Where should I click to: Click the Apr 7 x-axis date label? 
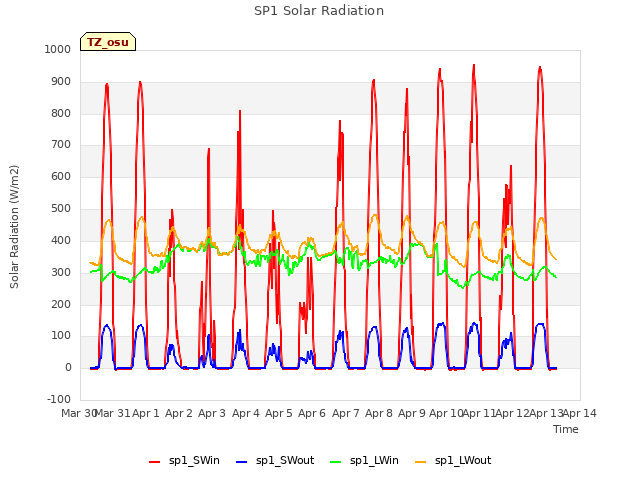(x=346, y=413)
